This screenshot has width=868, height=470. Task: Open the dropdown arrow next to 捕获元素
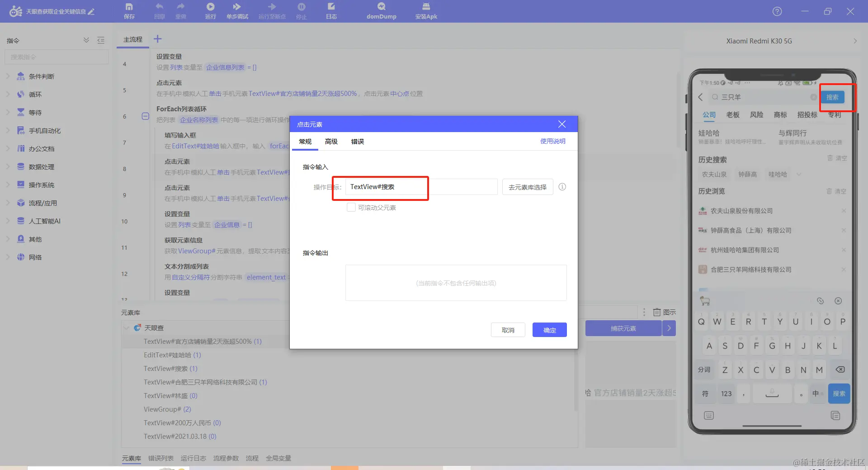[x=669, y=328]
